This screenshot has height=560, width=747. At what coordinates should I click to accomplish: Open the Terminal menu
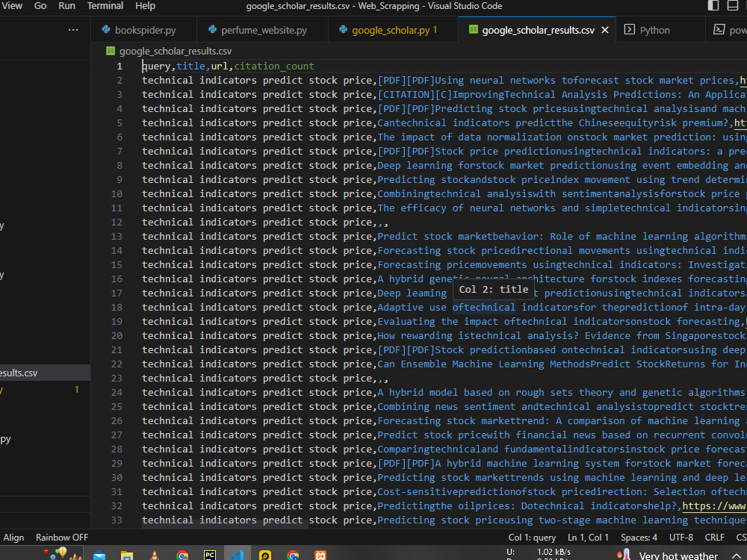pyautogui.click(x=105, y=6)
